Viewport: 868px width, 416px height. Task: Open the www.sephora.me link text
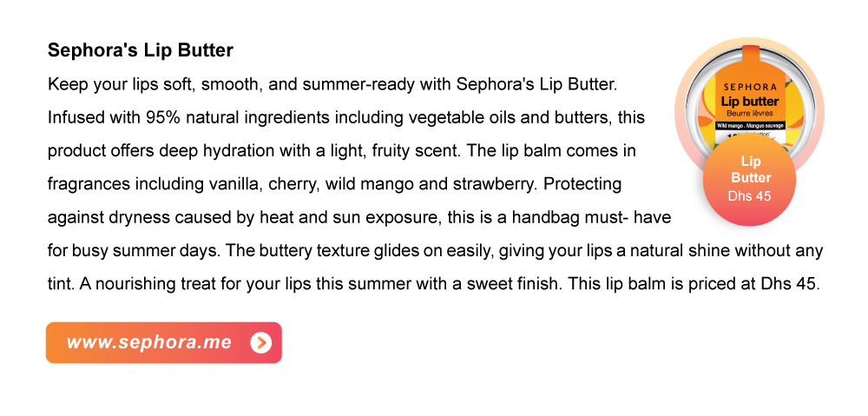[149, 342]
